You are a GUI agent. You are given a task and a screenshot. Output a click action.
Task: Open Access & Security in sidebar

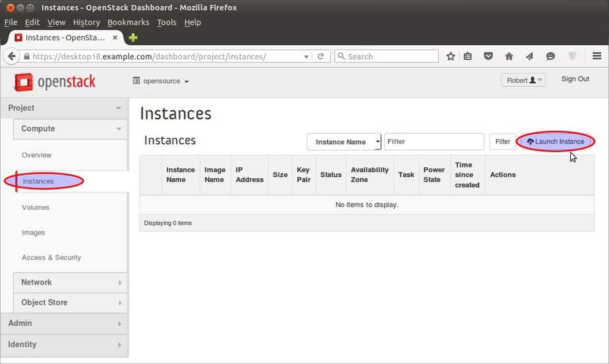coord(51,257)
